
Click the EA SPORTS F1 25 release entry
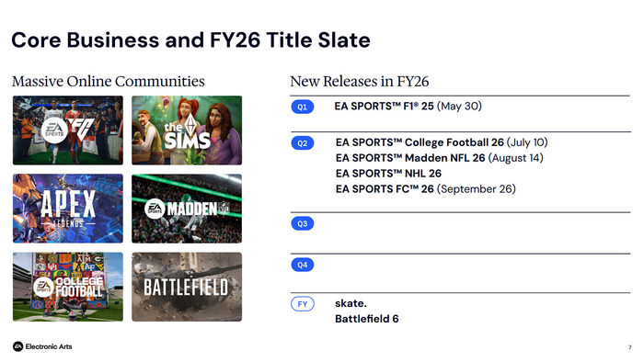click(408, 107)
